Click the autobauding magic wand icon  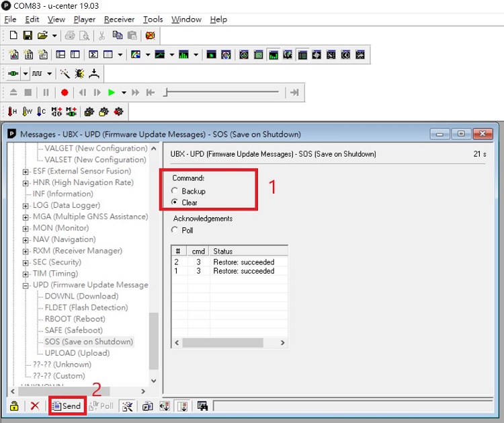click(x=65, y=73)
